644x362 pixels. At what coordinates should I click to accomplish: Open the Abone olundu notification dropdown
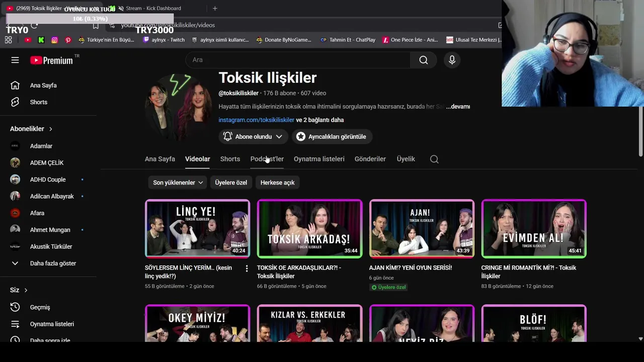pyautogui.click(x=253, y=137)
